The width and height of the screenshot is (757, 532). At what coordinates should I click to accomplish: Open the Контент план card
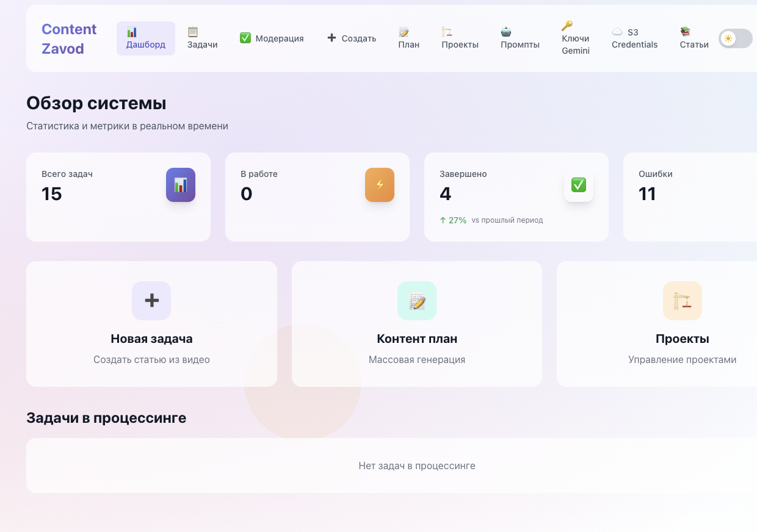pos(417,324)
